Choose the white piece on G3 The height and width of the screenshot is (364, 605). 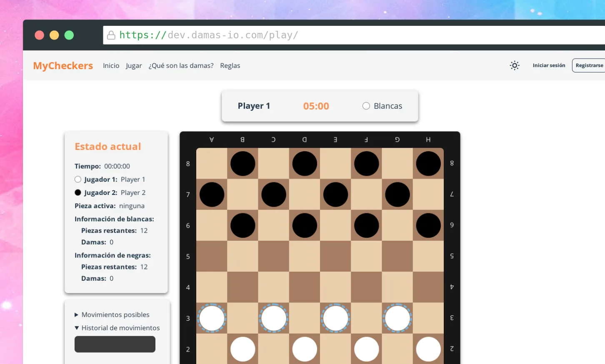[397, 318]
